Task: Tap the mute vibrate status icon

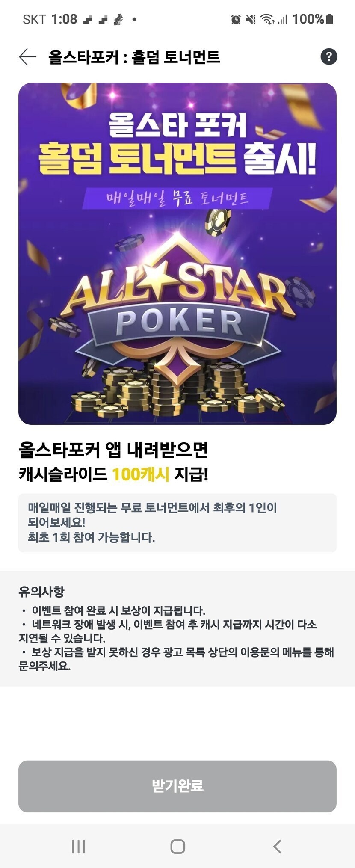Action: pyautogui.click(x=251, y=19)
